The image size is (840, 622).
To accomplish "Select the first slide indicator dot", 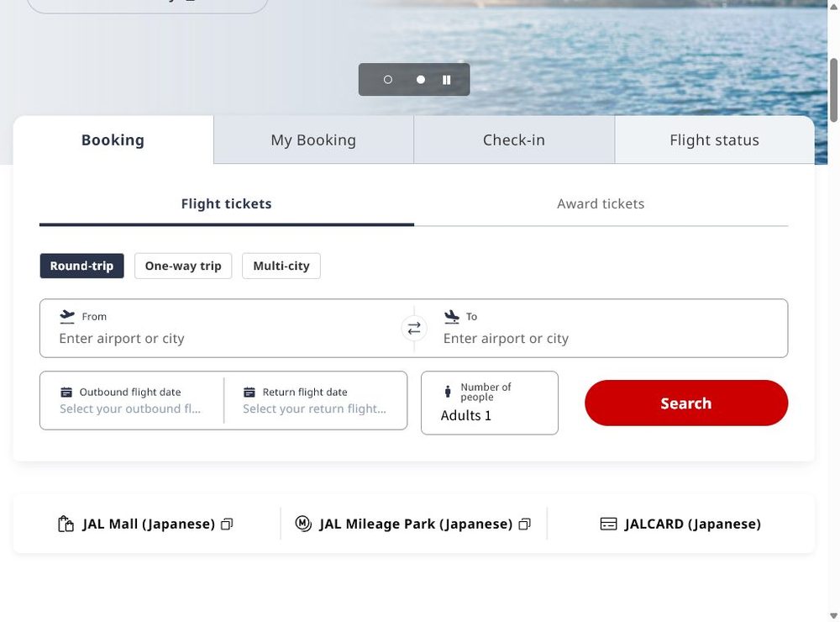I will (388, 79).
